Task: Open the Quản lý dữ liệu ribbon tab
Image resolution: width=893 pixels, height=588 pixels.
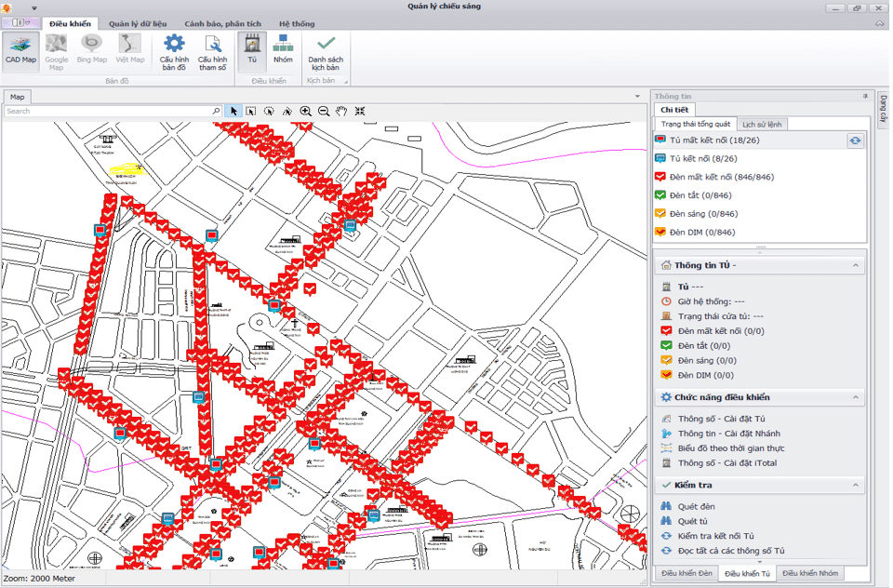Action: pos(137,23)
